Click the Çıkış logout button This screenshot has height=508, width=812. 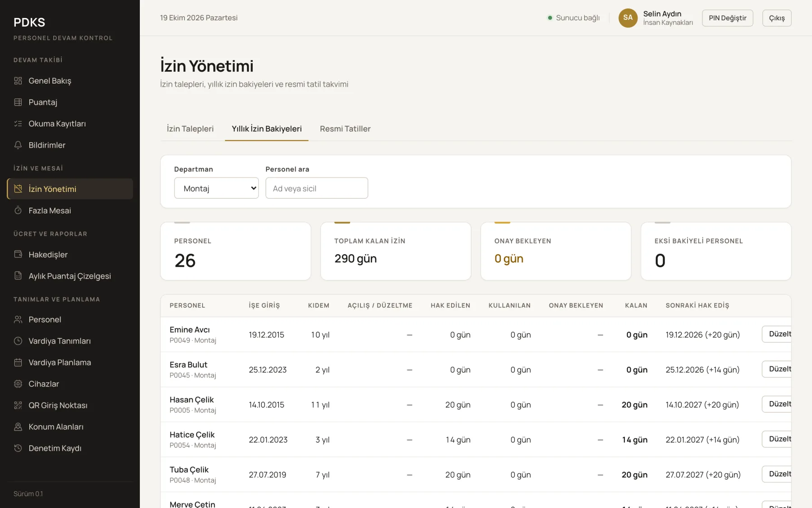click(777, 18)
